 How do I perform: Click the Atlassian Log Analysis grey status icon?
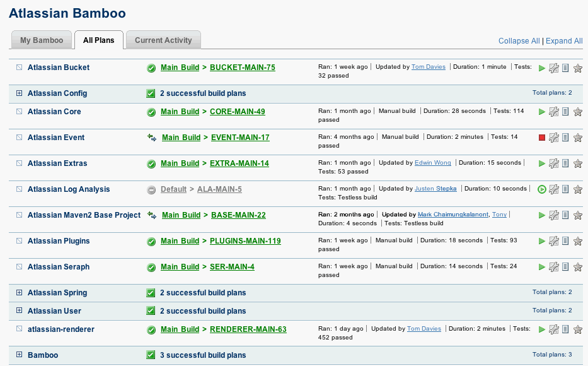(151, 190)
